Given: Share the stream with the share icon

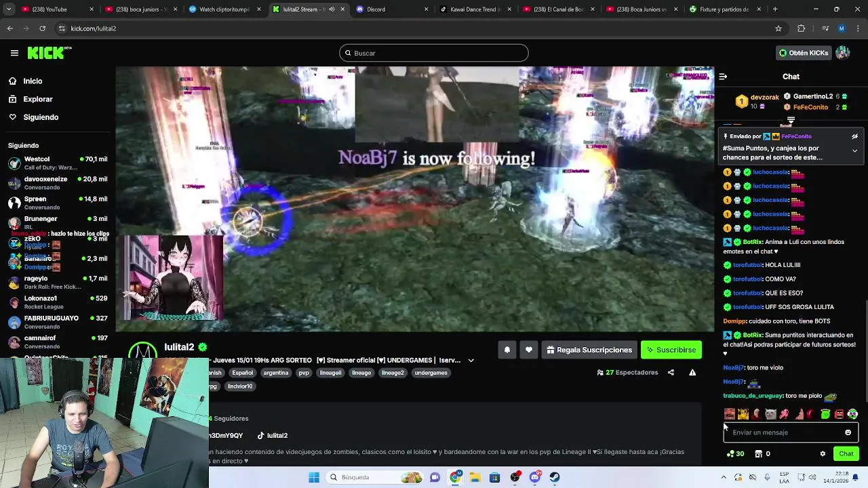Looking at the screenshot, I should coord(671,372).
